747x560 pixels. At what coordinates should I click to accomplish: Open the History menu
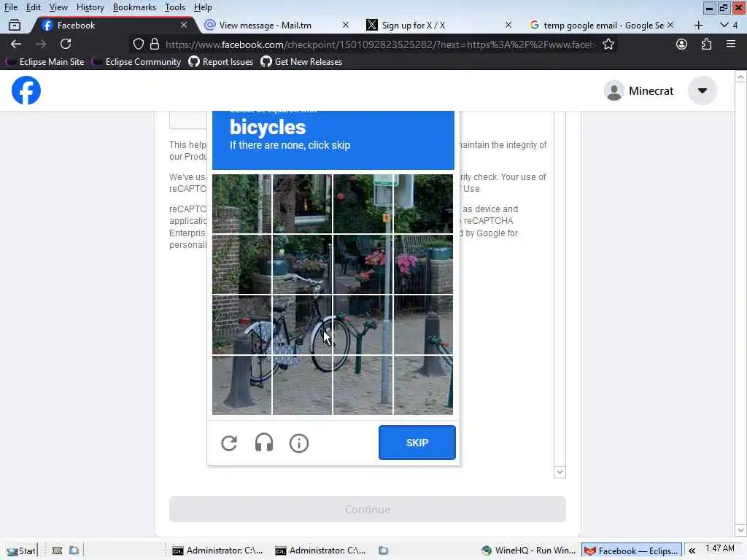(90, 7)
